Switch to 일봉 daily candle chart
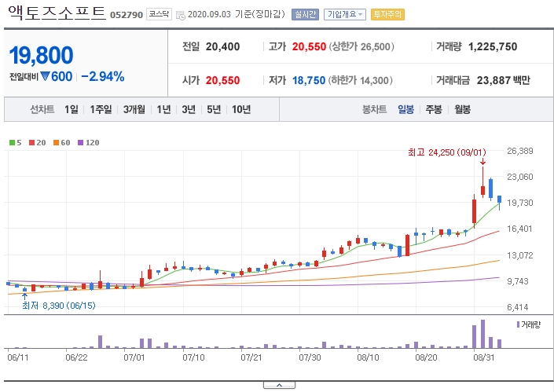The image size is (554, 392). 405,109
